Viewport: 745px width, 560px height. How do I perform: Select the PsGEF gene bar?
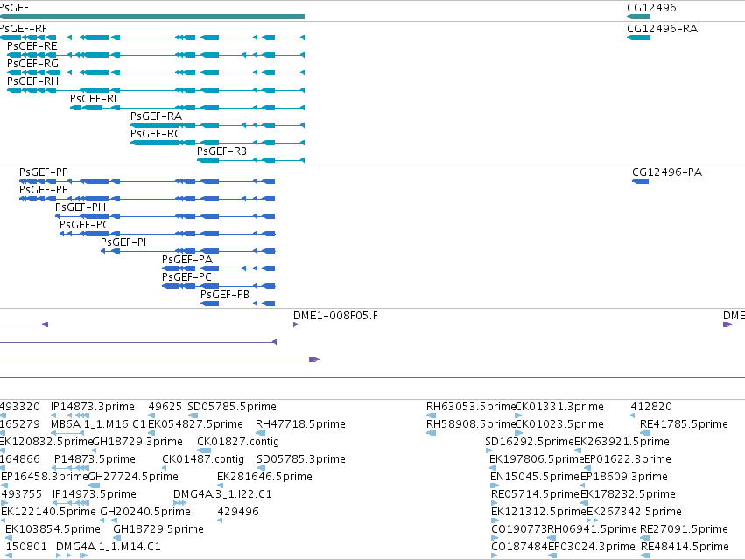pos(152,17)
